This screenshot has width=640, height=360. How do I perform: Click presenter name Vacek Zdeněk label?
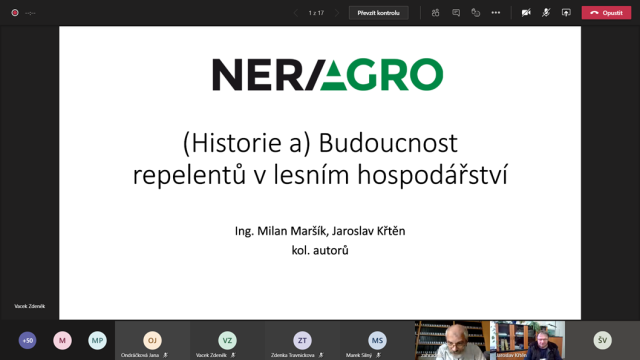point(29,306)
